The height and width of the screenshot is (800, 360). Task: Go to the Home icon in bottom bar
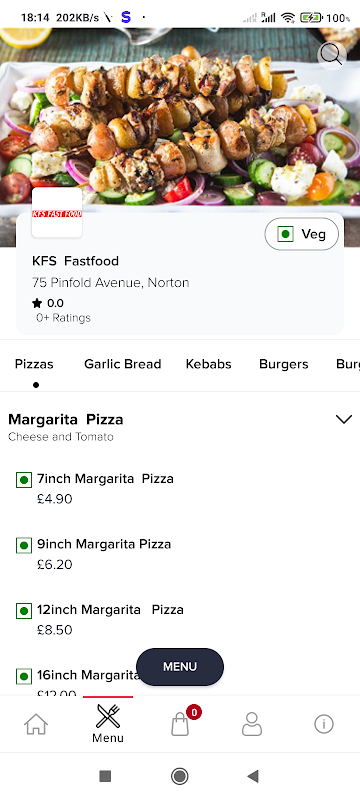coord(36,724)
